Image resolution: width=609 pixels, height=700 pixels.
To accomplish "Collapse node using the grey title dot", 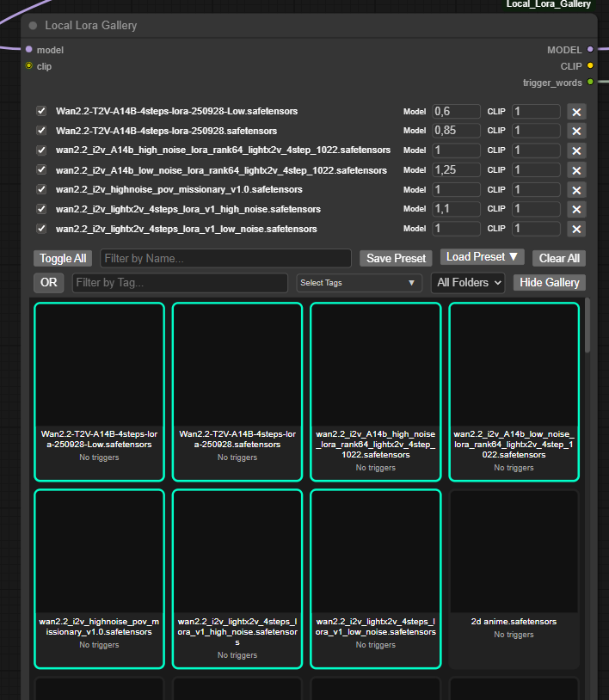I will click(x=33, y=26).
